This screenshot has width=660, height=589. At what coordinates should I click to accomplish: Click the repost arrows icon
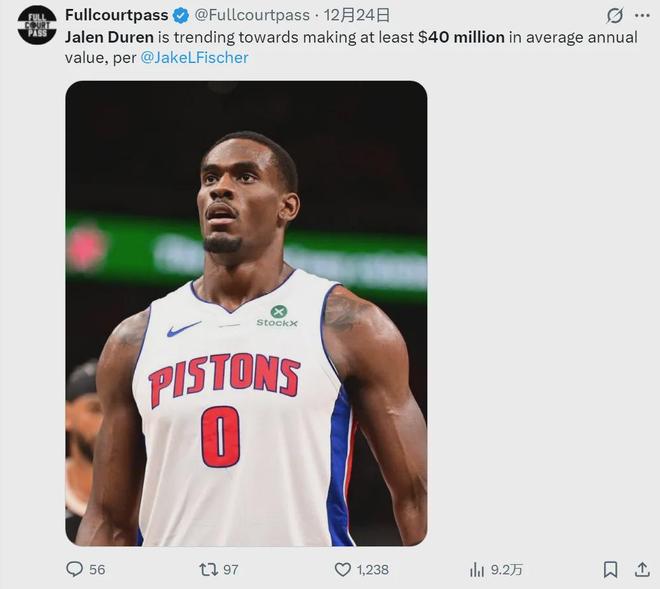(x=208, y=569)
